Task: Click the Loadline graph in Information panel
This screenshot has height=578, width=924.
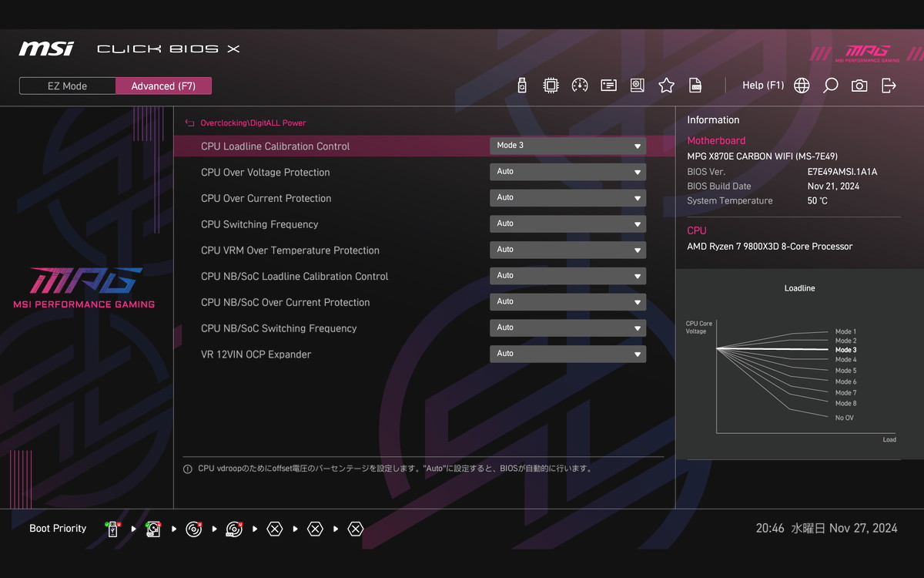Action: pyautogui.click(x=799, y=365)
